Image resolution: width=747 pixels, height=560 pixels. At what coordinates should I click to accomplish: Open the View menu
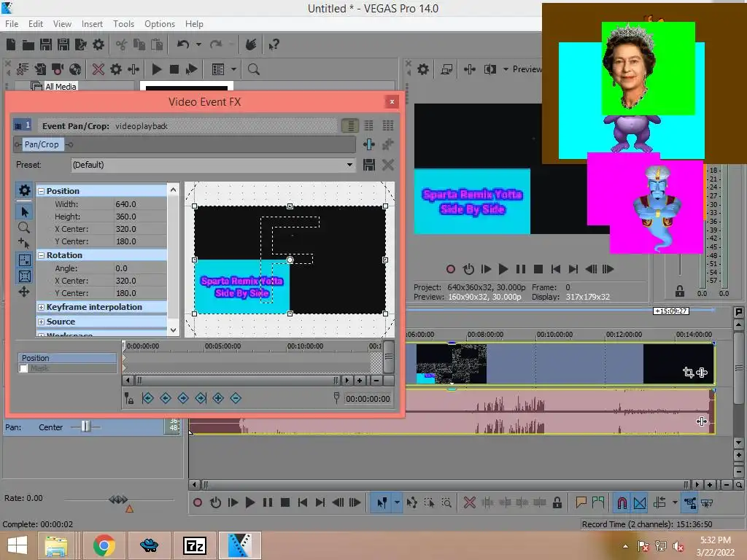pos(62,24)
